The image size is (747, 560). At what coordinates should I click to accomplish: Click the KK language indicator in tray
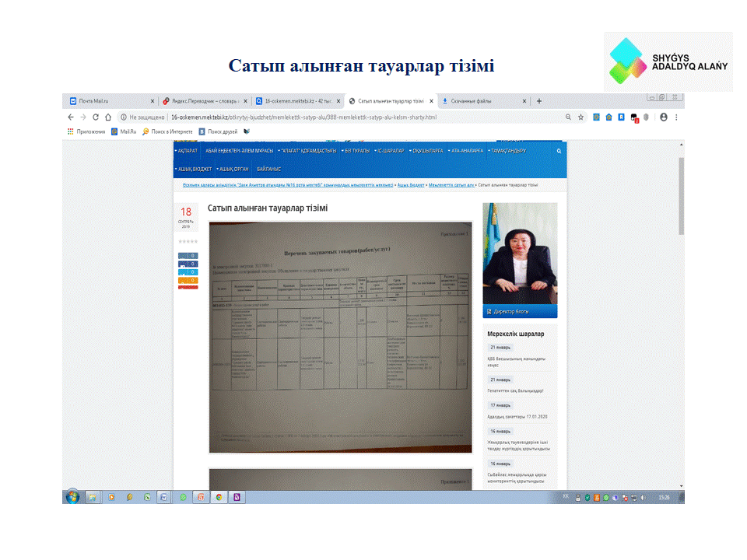click(x=566, y=496)
